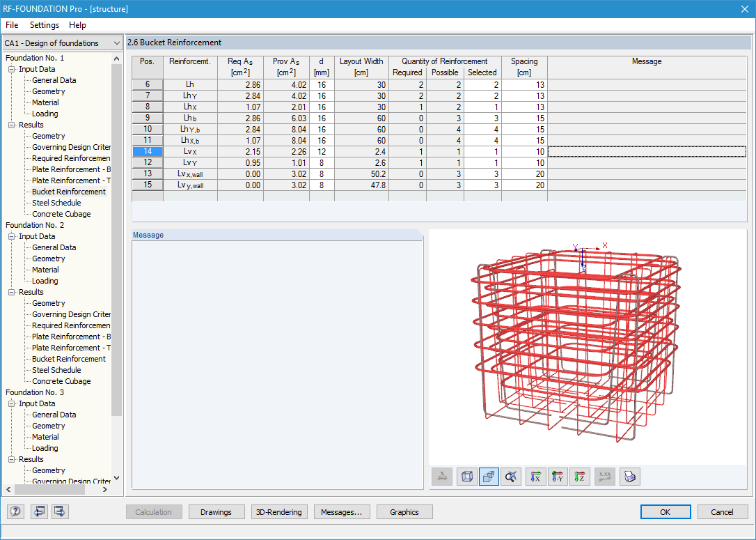The width and height of the screenshot is (756, 540).
Task: Click the Message cell of row 14
Action: (x=647, y=151)
